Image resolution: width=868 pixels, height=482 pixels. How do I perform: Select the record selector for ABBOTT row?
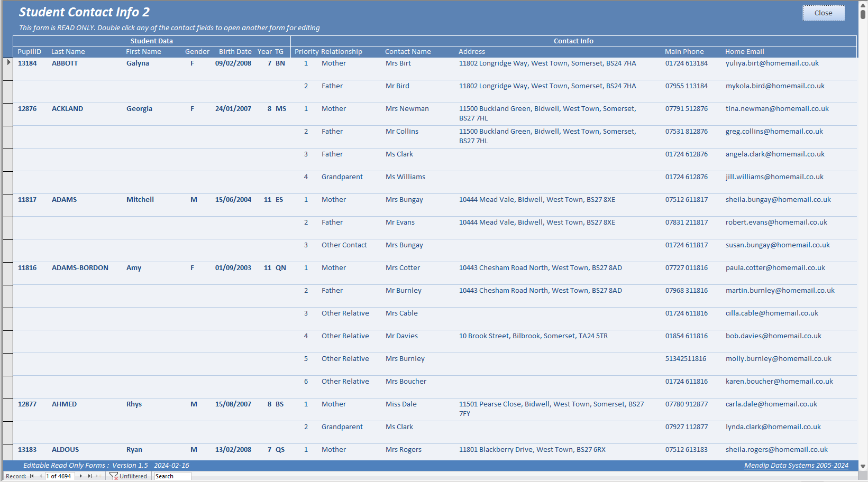(x=8, y=69)
